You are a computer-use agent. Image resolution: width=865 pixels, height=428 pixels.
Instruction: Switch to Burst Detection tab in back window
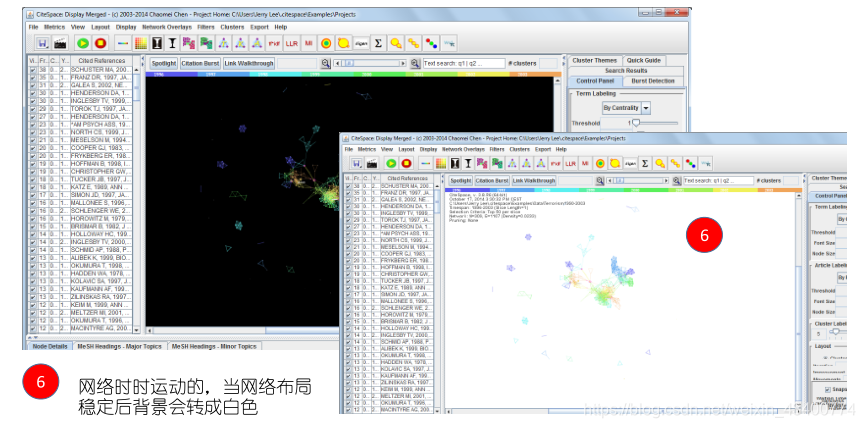coord(653,81)
